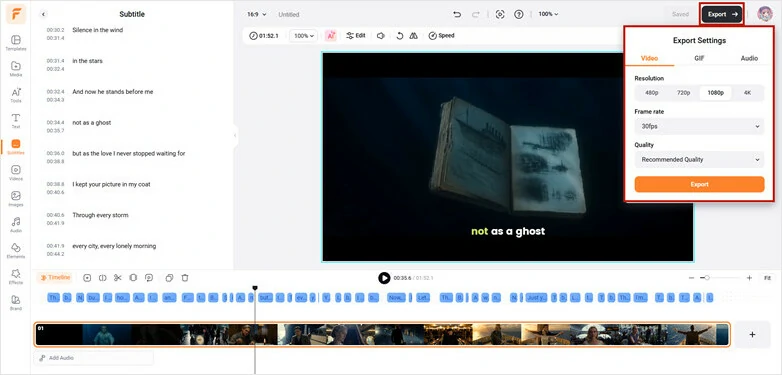The height and width of the screenshot is (375, 782).
Task: Open the AI Tools panel
Action: point(16,95)
